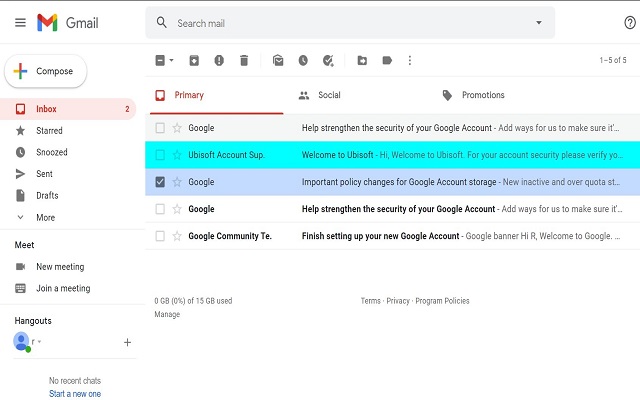
Task: Open the Terms link
Action: [370, 301]
